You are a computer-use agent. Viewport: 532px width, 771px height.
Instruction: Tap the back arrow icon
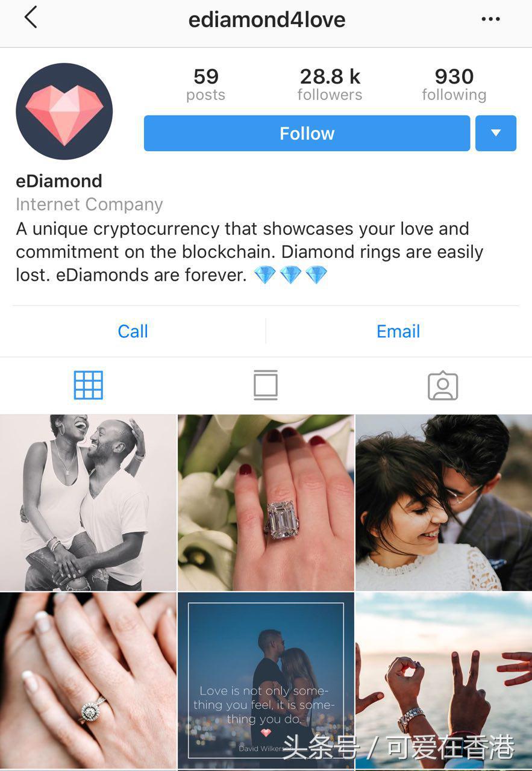(x=31, y=17)
